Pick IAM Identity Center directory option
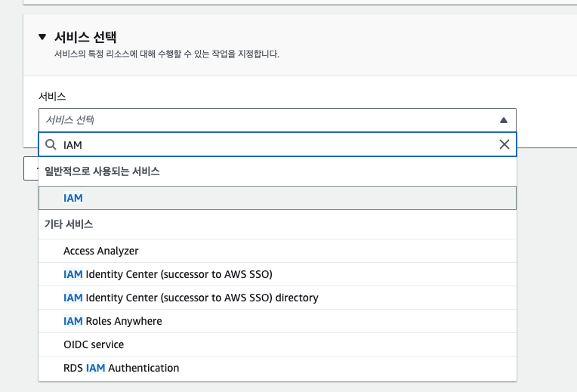 [277, 298]
